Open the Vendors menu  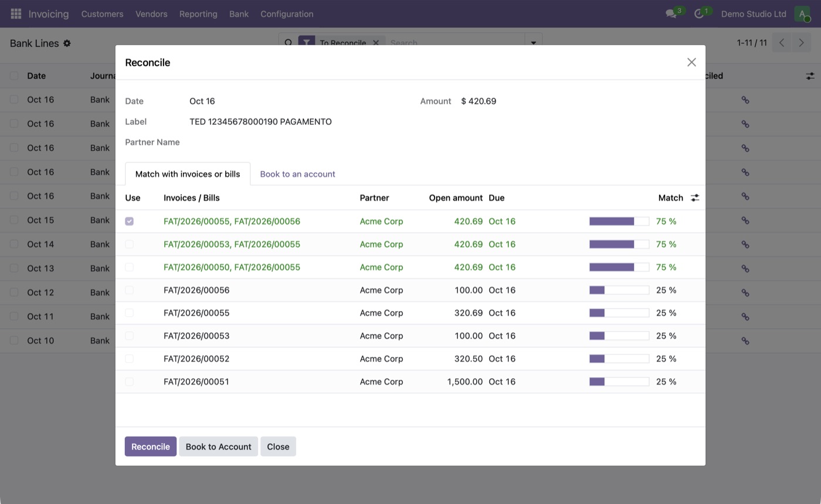151,13
